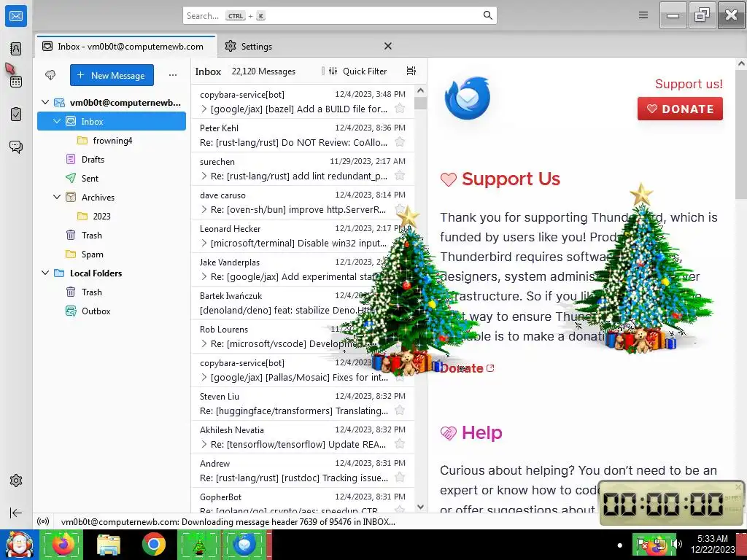Open the Start menu Santa icon

(19, 545)
